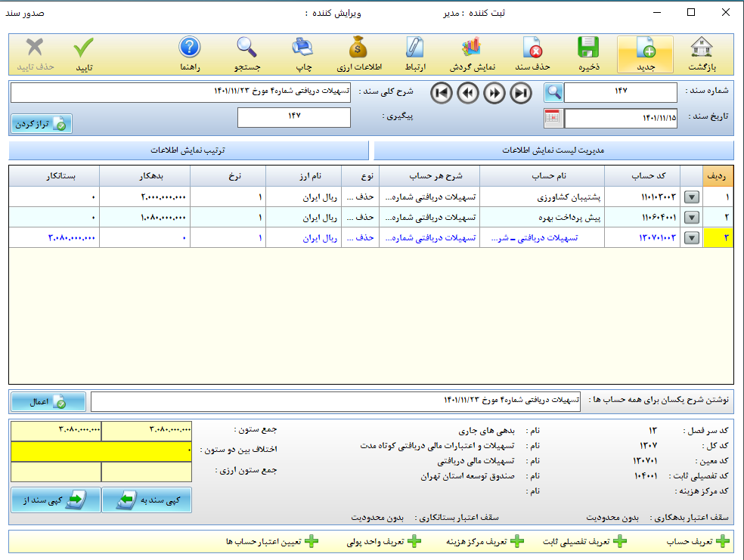Open ترتیب نمایش اطلاعات tab
744x560 pixels.
coord(188,150)
